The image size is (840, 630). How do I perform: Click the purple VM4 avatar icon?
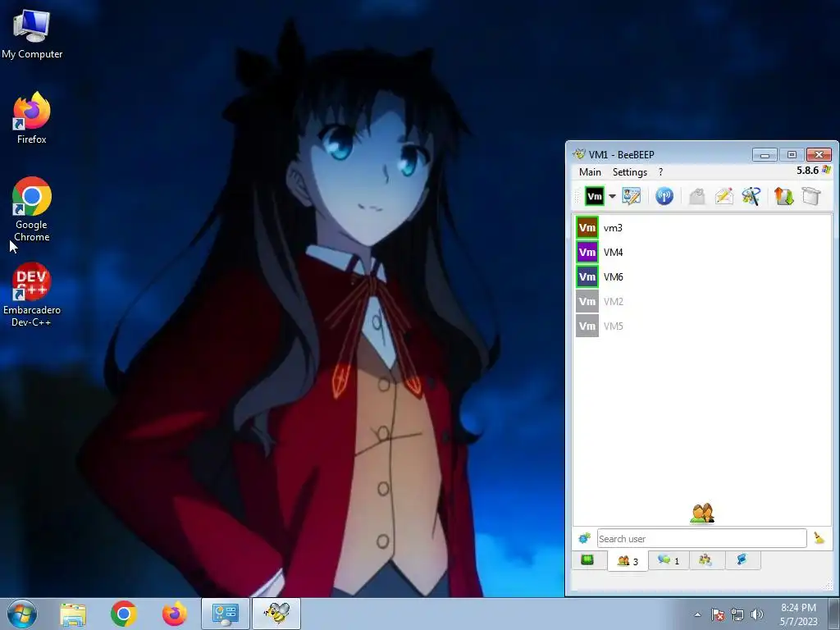[x=587, y=253]
